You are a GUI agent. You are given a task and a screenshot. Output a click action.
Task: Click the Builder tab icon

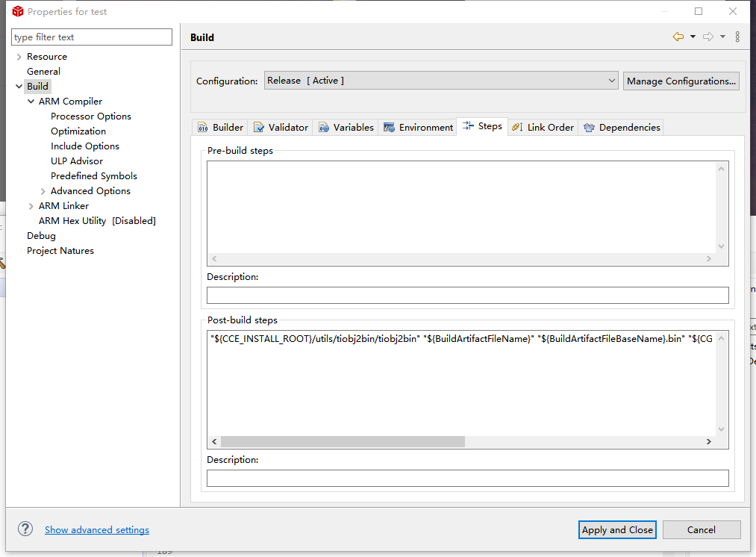pos(203,128)
